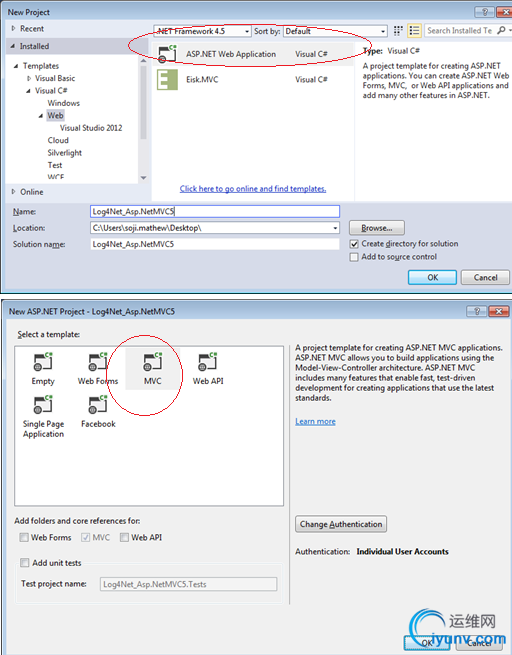
Task: Select ASP.NET Web Application template icon
Action: [x=168, y=54]
